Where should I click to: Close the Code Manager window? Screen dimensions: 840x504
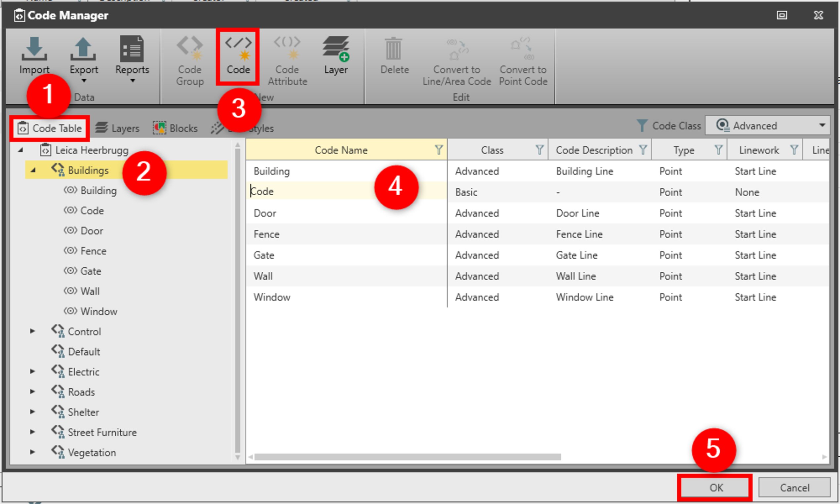[x=819, y=15]
